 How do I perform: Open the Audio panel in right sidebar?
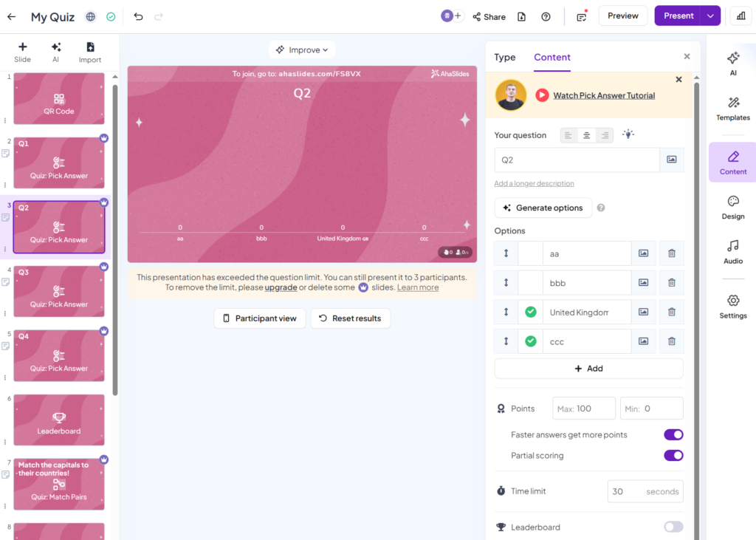[732, 252]
